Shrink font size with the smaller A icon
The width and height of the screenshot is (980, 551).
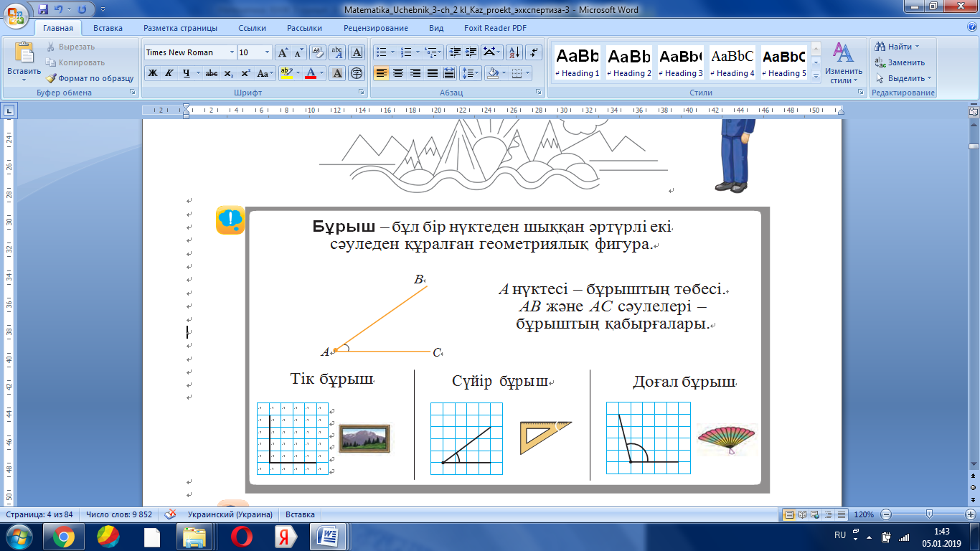click(298, 52)
